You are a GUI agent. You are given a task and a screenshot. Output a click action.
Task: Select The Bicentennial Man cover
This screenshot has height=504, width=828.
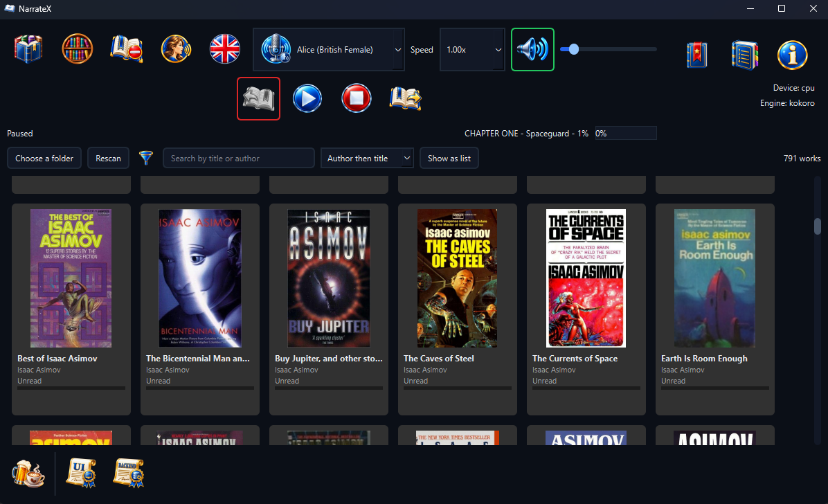click(x=200, y=278)
